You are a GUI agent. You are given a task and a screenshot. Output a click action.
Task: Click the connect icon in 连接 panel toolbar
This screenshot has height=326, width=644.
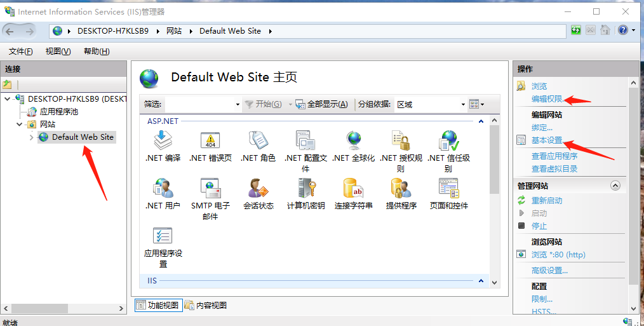pyautogui.click(x=8, y=85)
